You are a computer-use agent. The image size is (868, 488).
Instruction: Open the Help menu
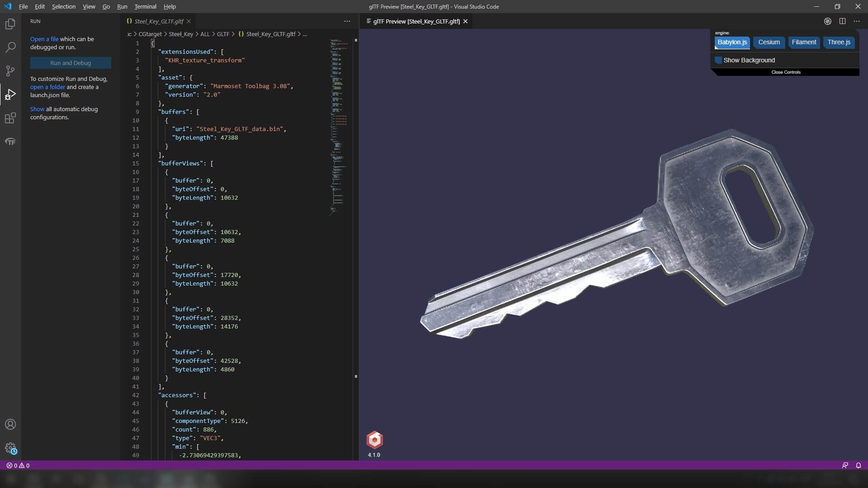[x=170, y=6]
